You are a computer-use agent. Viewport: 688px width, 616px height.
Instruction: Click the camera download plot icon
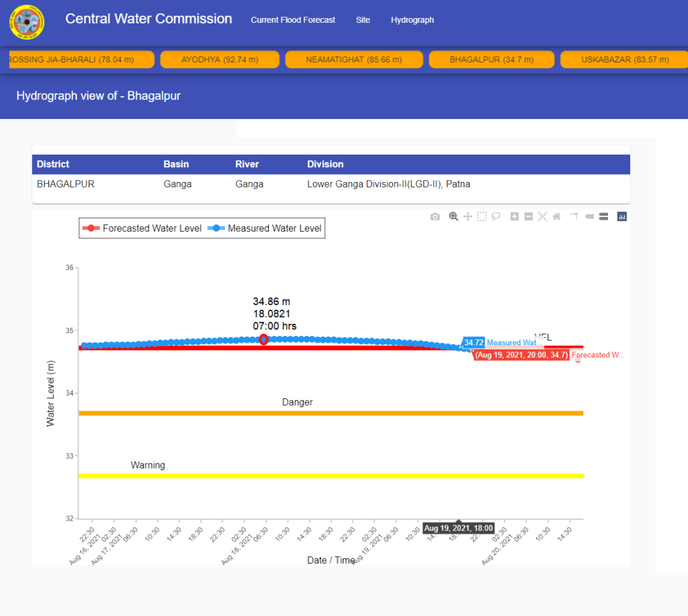pos(435,216)
